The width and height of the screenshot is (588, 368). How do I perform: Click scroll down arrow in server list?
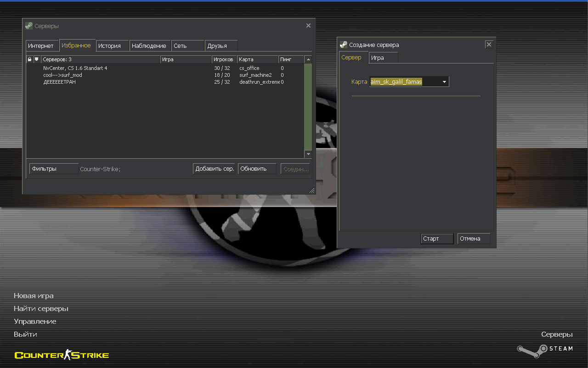click(x=308, y=154)
